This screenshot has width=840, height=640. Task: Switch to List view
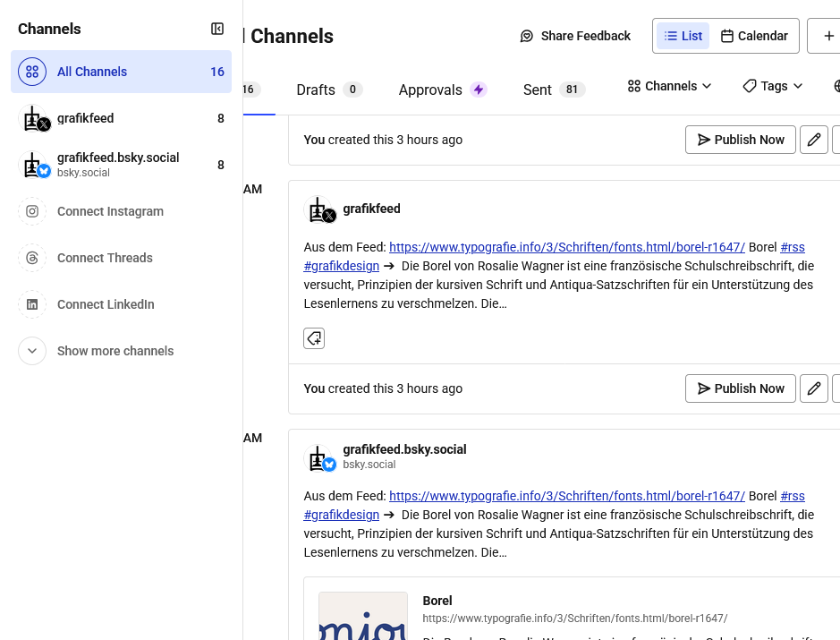683,36
